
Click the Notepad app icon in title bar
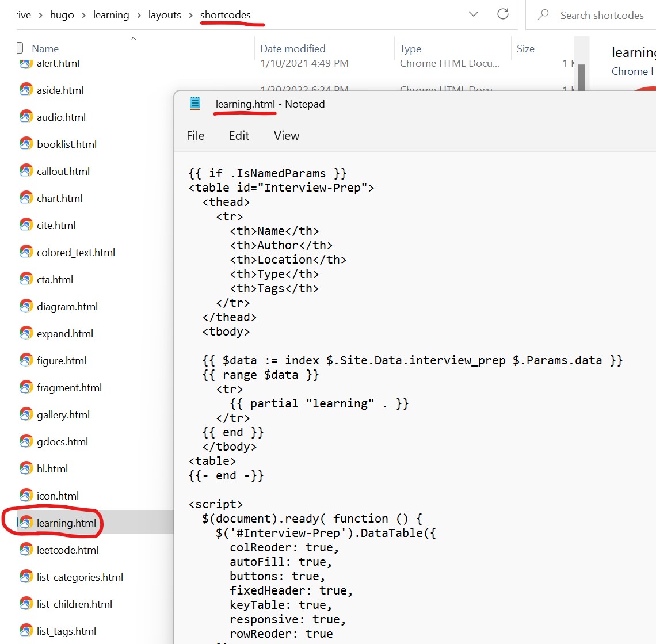[x=195, y=104]
